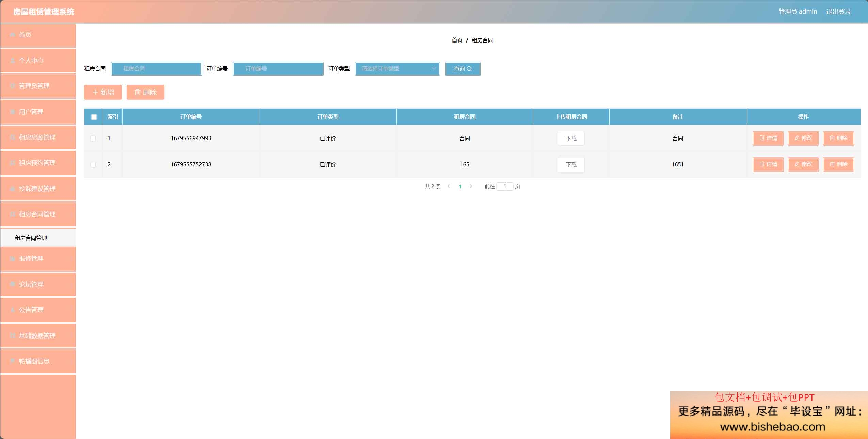
Task: Toggle the select-all checkbox in table header
Action: pos(94,117)
